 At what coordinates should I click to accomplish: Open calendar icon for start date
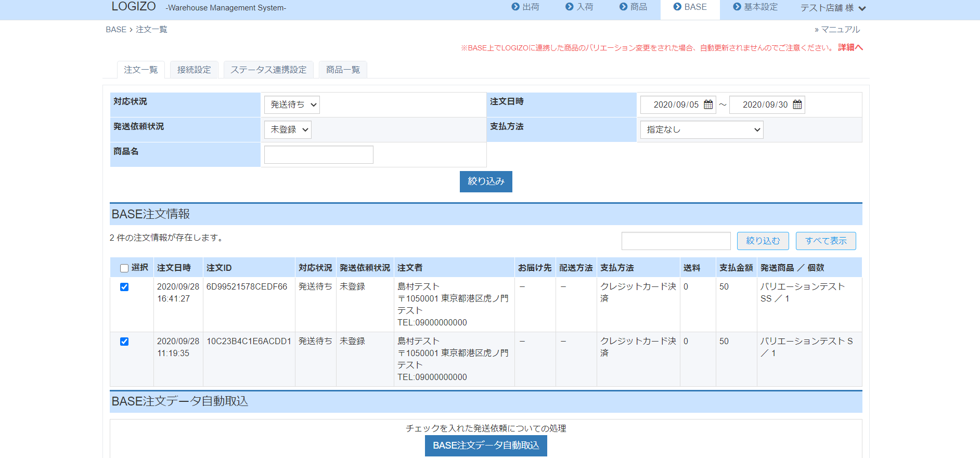[708, 104]
